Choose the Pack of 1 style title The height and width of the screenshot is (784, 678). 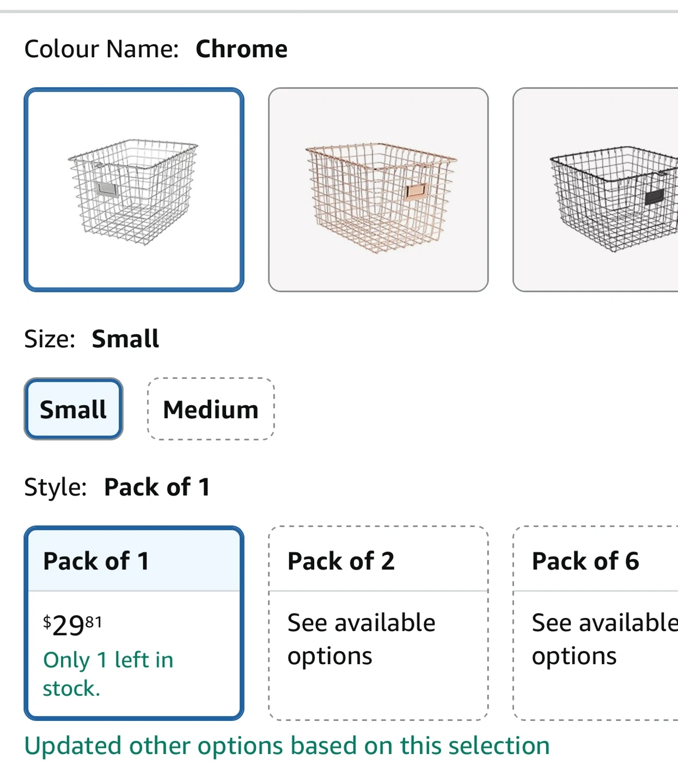96,561
